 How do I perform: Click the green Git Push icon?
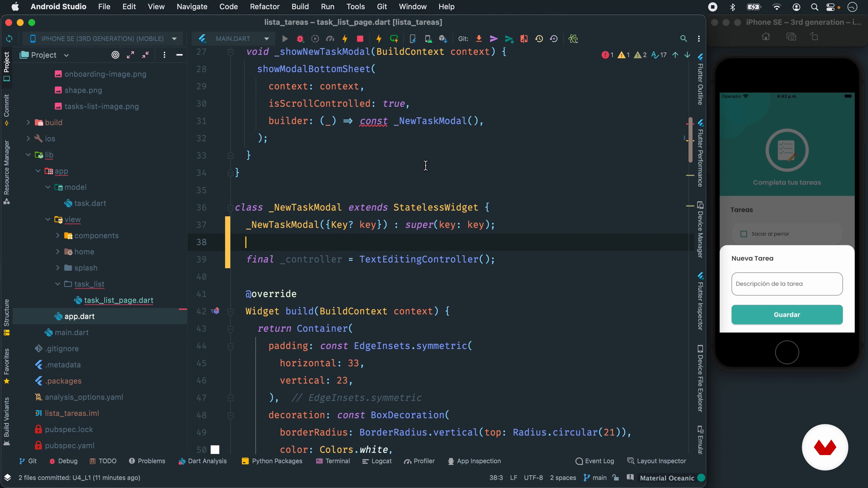pos(509,39)
